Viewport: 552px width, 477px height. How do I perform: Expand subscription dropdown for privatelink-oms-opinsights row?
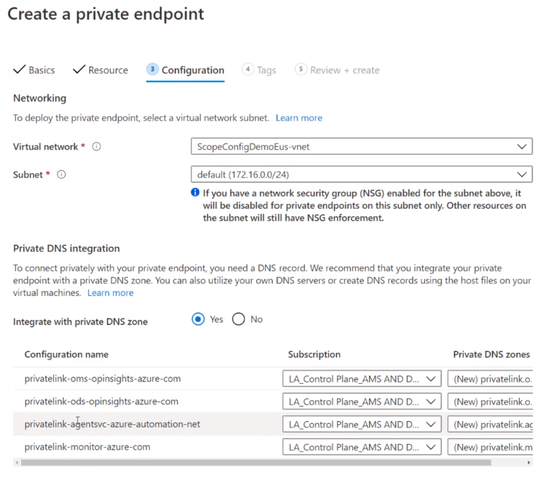click(x=362, y=379)
